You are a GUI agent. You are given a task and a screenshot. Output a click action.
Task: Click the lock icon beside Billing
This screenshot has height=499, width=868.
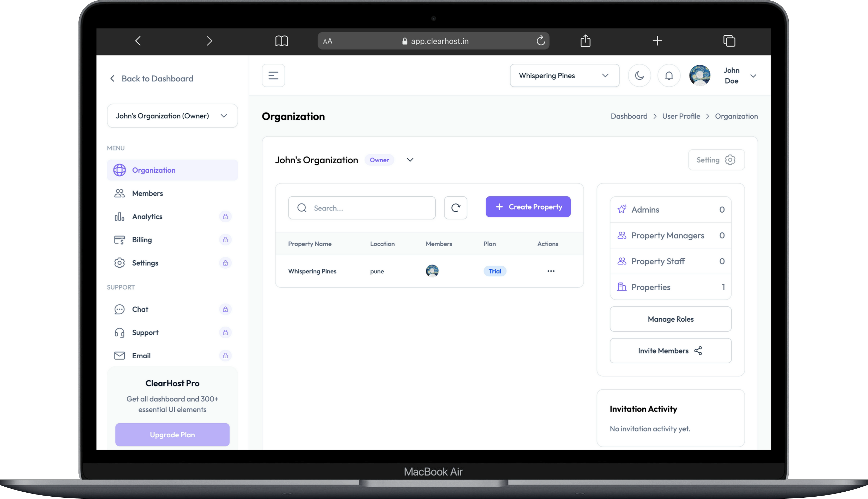pyautogui.click(x=225, y=239)
